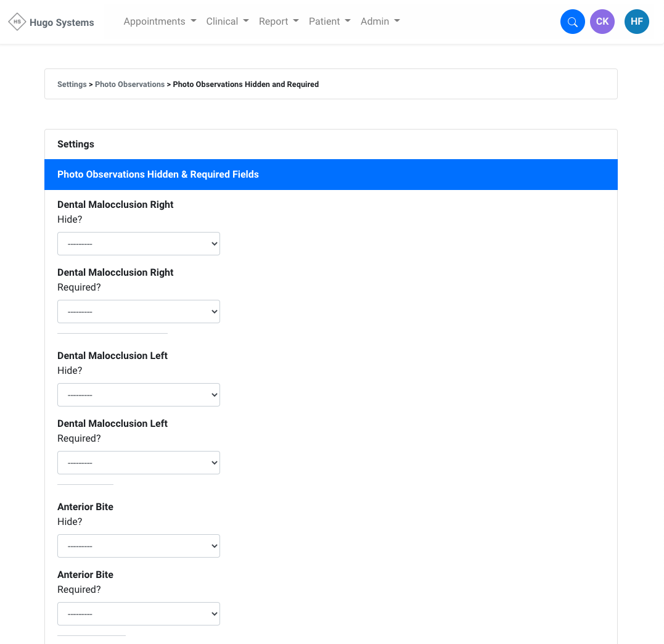Expand the Clinical menu
The width and height of the screenshot is (664, 644).
[227, 22]
